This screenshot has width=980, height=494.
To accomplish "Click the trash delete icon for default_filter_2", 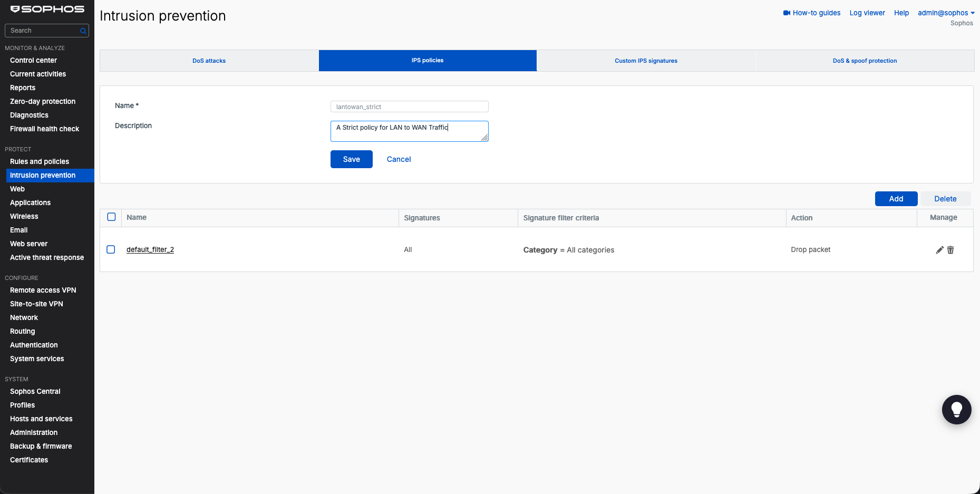I will click(x=950, y=250).
